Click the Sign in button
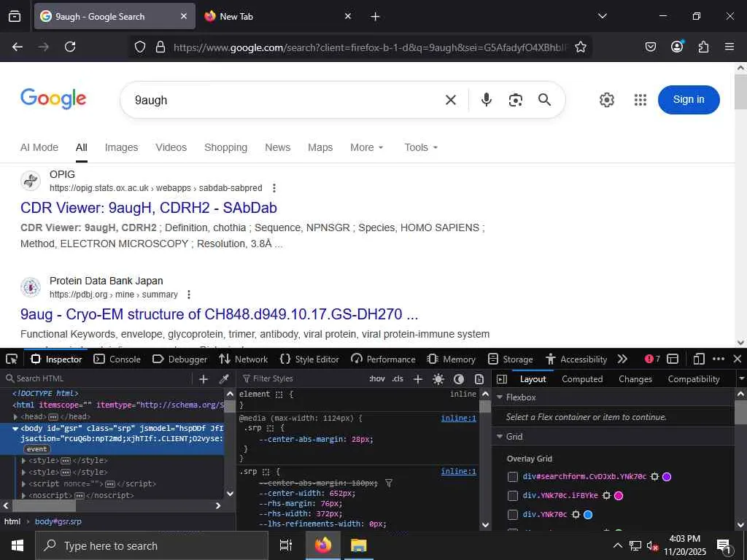Viewport: 747px width, 560px height. point(689,99)
